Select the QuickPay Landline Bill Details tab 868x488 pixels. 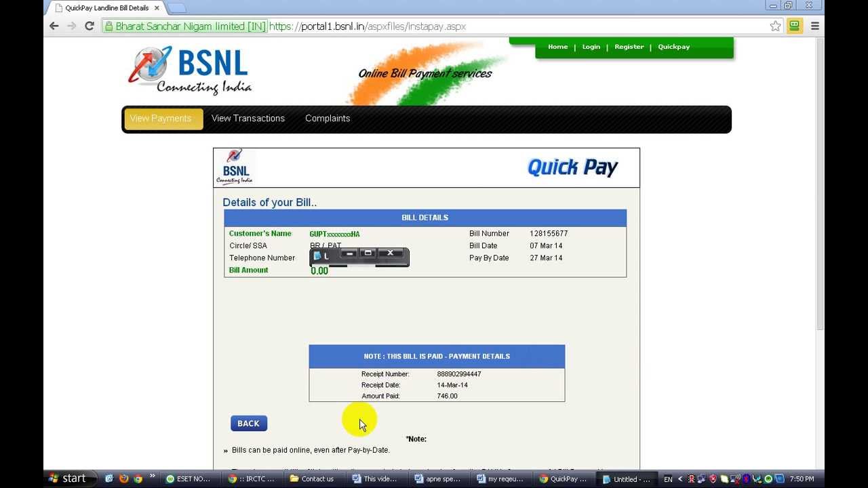(107, 8)
